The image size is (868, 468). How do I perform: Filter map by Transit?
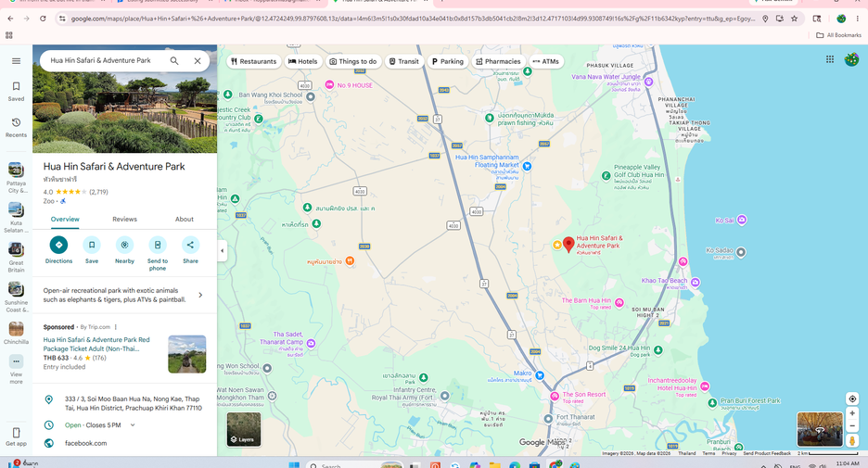click(x=404, y=61)
